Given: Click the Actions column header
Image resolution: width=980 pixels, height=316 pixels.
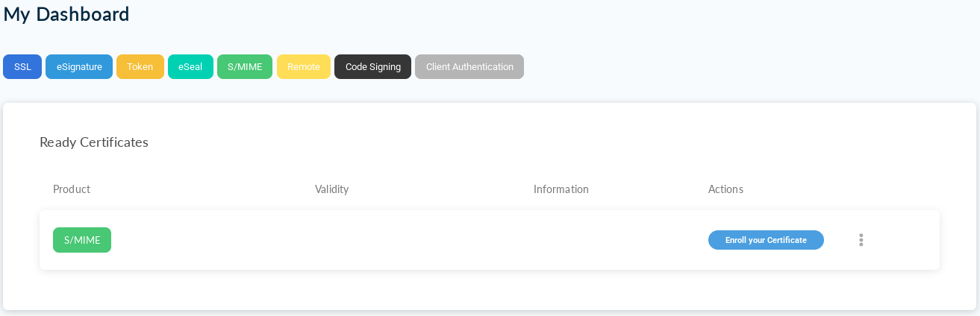Looking at the screenshot, I should [725, 189].
